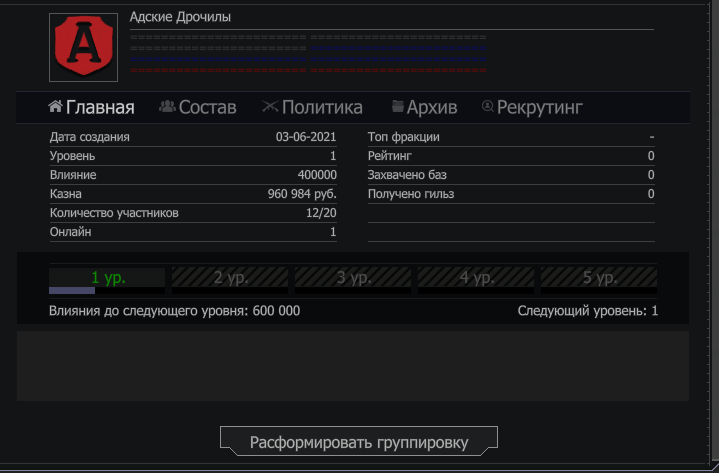
Task: Select the green "1 ур." level segment
Action: (108, 277)
